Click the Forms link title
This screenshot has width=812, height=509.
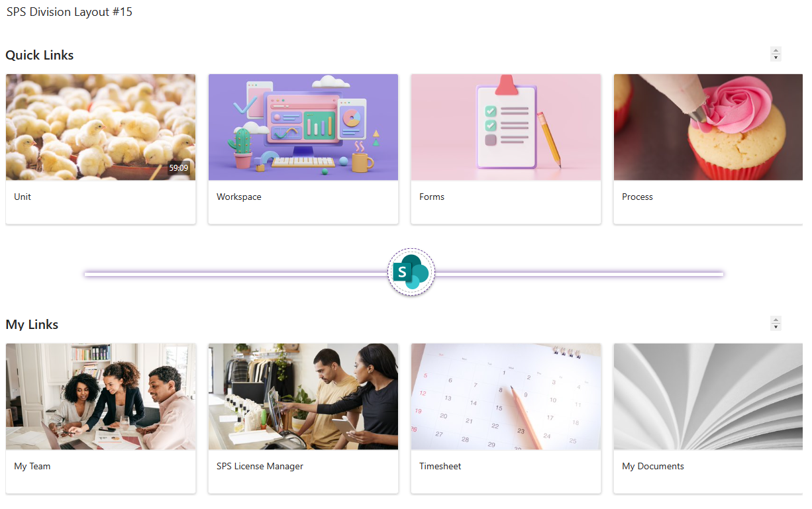[x=432, y=197]
